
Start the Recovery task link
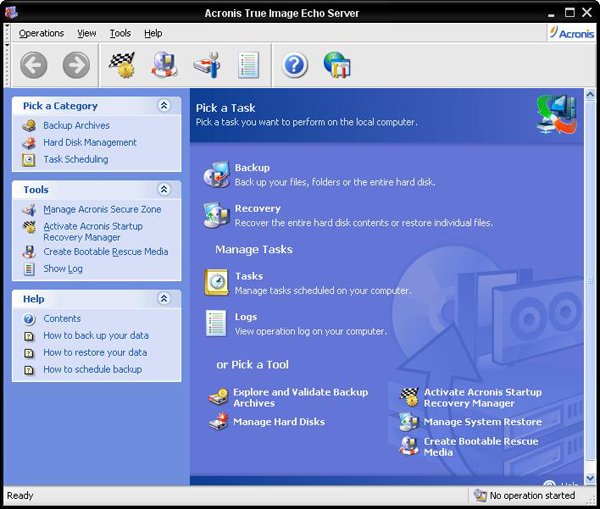258,209
